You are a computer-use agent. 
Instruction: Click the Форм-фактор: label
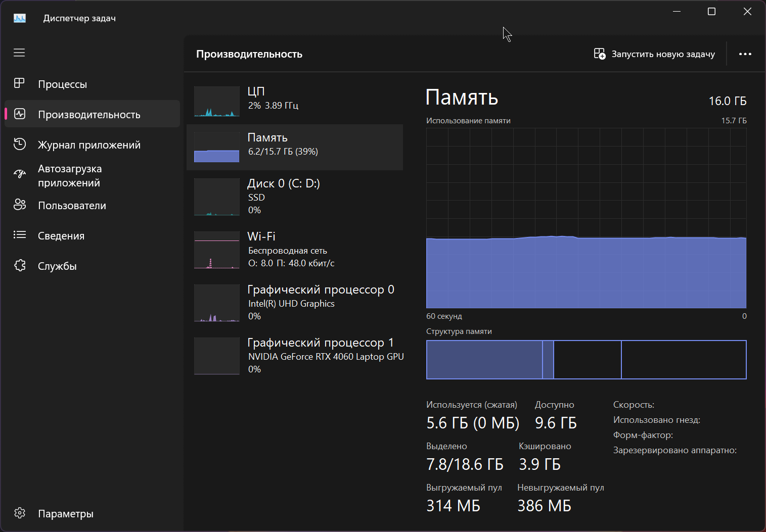point(643,435)
